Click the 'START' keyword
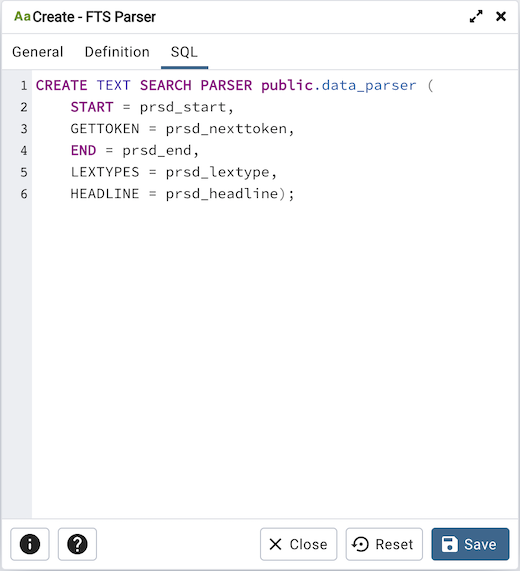Screen dimensions: 520x571 click(x=92, y=107)
